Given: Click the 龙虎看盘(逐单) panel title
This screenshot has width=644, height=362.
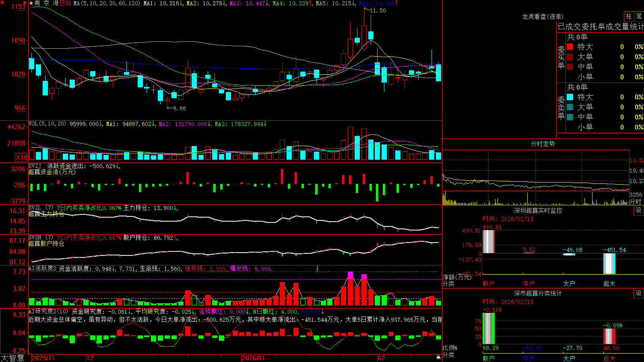Looking at the screenshot, I should [x=543, y=16].
